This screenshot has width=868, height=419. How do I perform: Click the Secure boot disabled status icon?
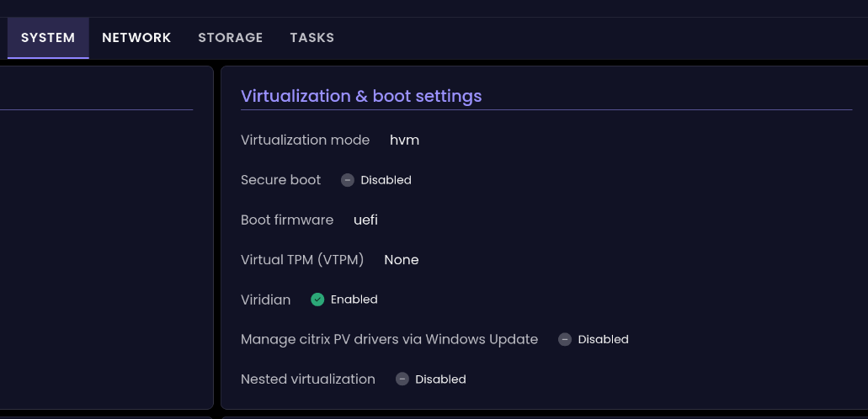point(348,180)
